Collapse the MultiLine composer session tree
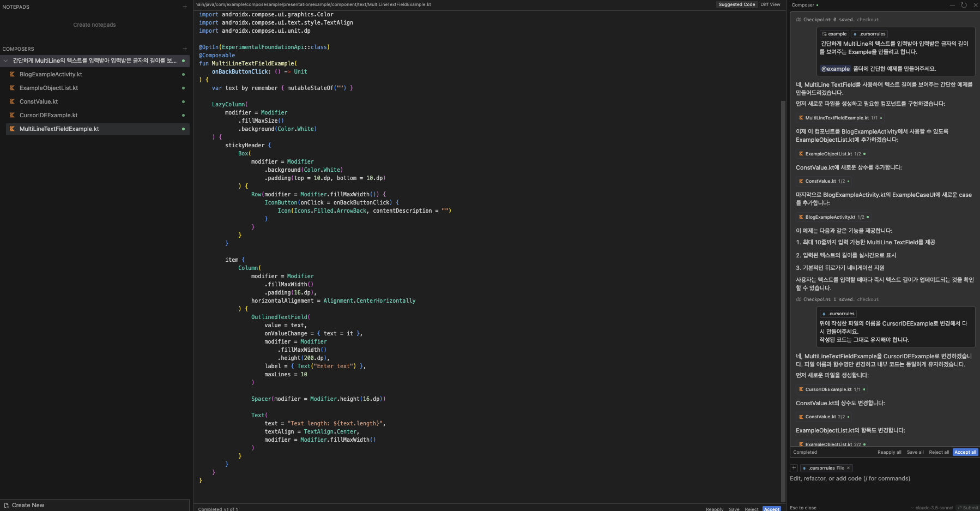980x511 pixels. 6,61
